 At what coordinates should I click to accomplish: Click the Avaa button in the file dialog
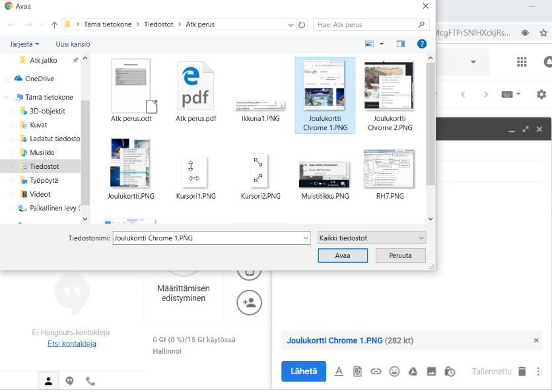coord(343,255)
